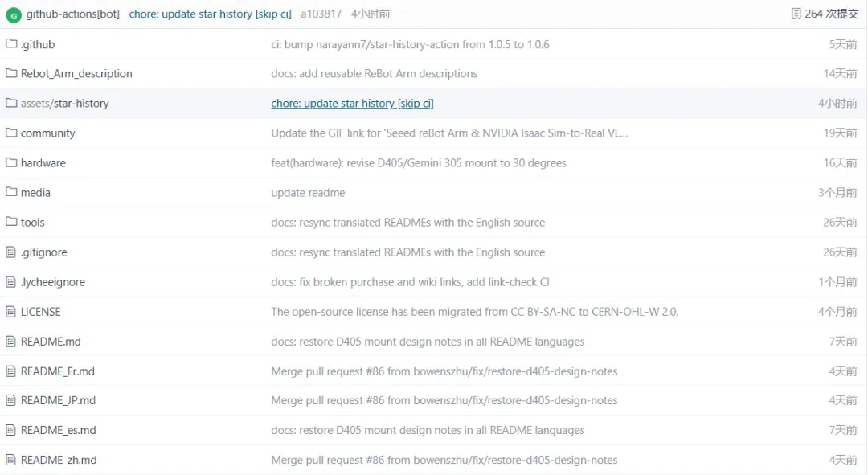
Task: Open .gitignore row commit 'docs: resync translated READMEs'
Action: tap(408, 252)
